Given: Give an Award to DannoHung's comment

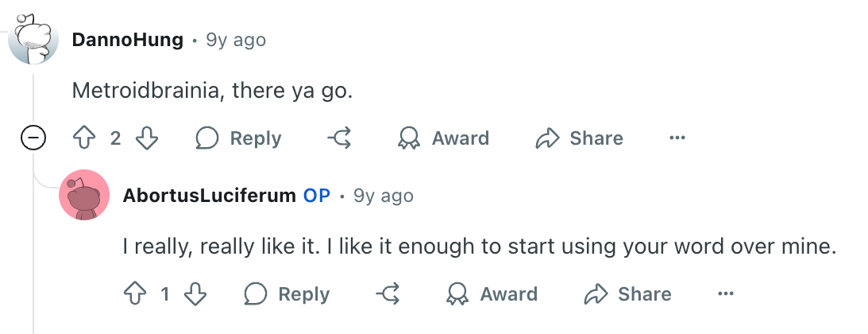Looking at the screenshot, I should tap(443, 138).
